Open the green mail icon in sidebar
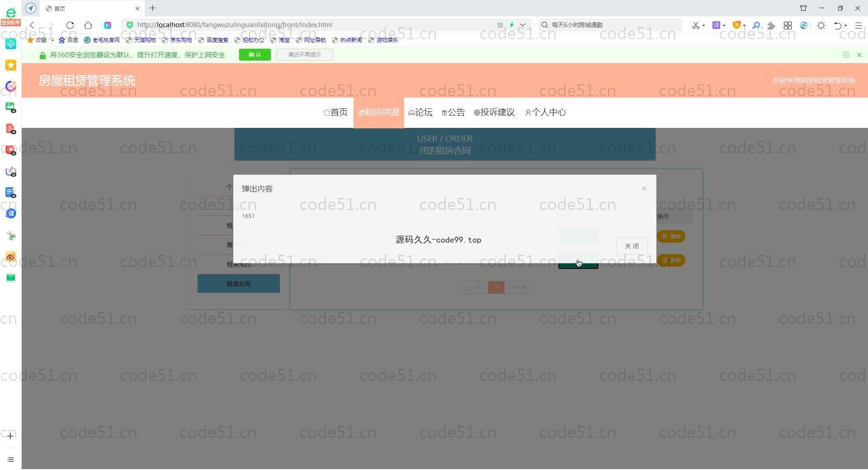This screenshot has height=470, width=868. pyautogui.click(x=11, y=277)
